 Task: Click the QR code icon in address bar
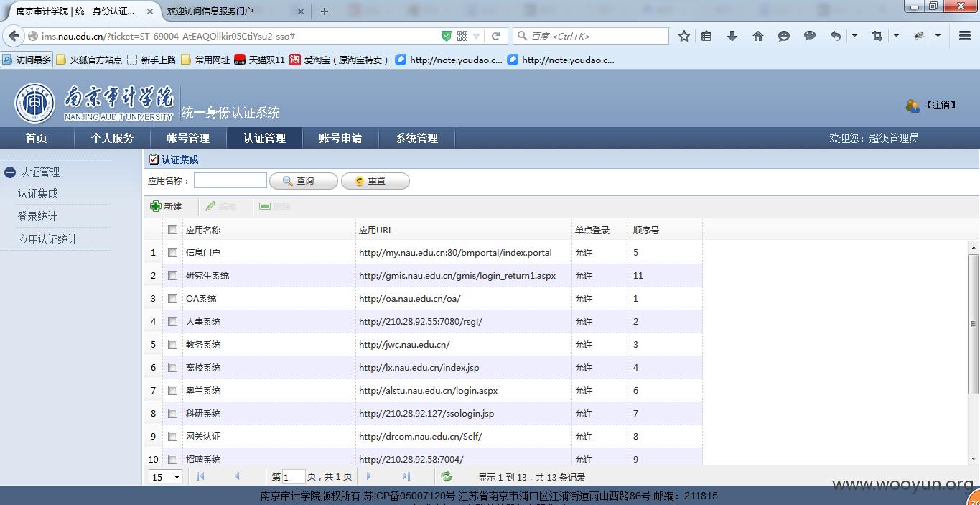[x=462, y=36]
